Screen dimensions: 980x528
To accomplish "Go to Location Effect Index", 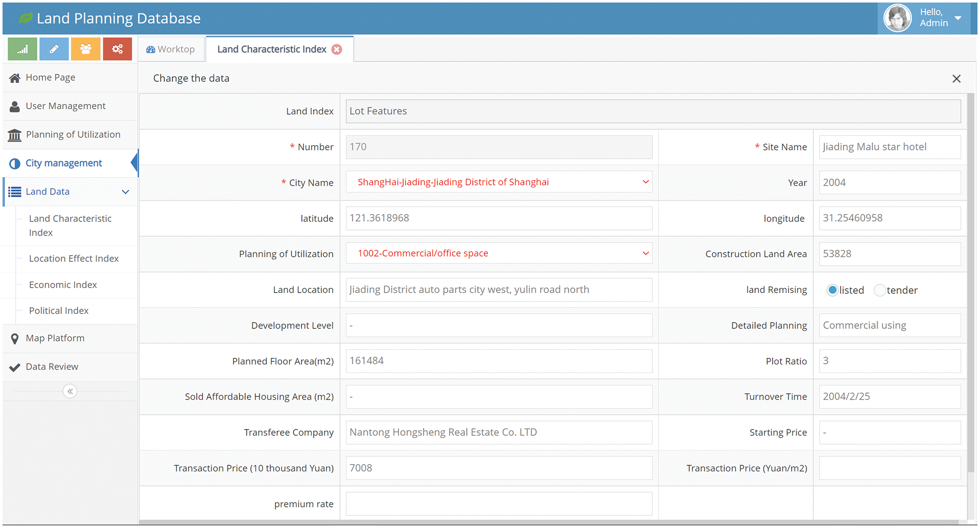I will 74,258.
